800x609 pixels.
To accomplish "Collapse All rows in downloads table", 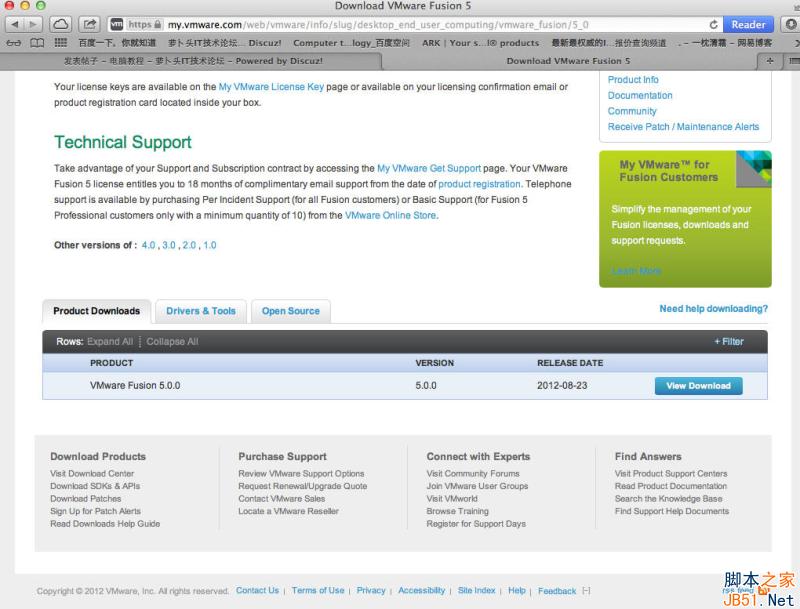I will 172,342.
